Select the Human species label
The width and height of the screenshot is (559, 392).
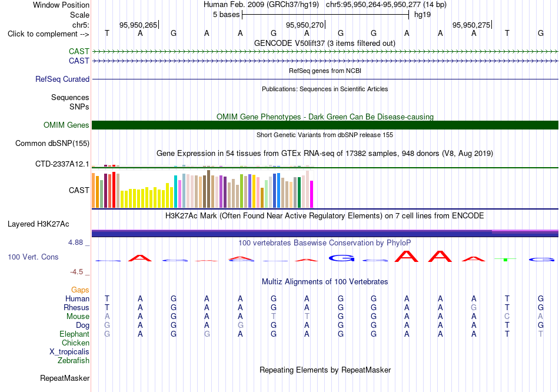point(77,298)
